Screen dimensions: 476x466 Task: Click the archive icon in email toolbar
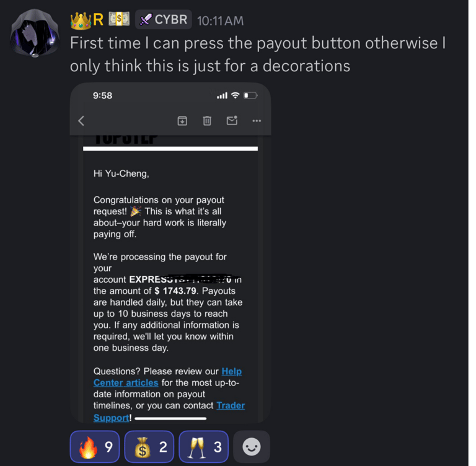pyautogui.click(x=182, y=121)
